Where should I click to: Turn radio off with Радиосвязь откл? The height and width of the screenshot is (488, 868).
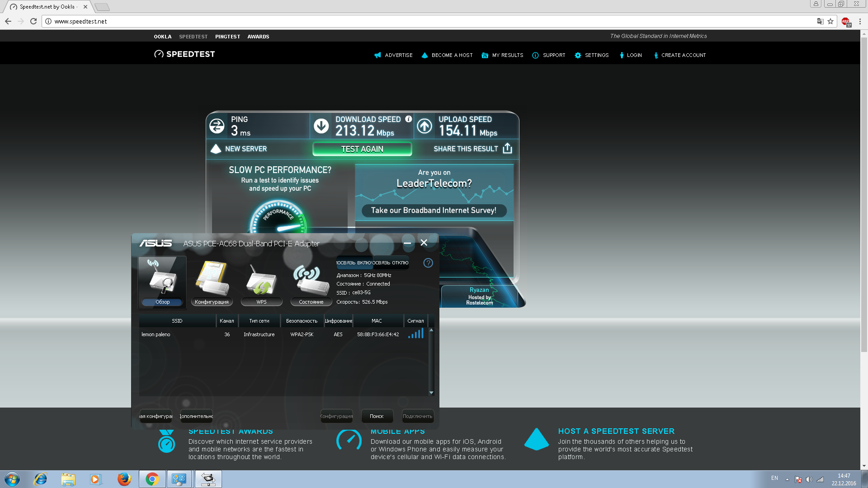[x=391, y=263]
